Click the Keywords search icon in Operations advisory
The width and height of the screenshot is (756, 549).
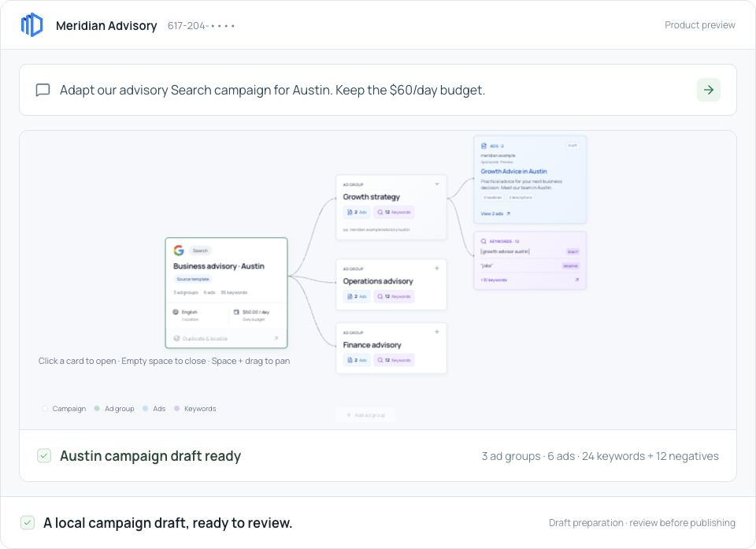(380, 296)
